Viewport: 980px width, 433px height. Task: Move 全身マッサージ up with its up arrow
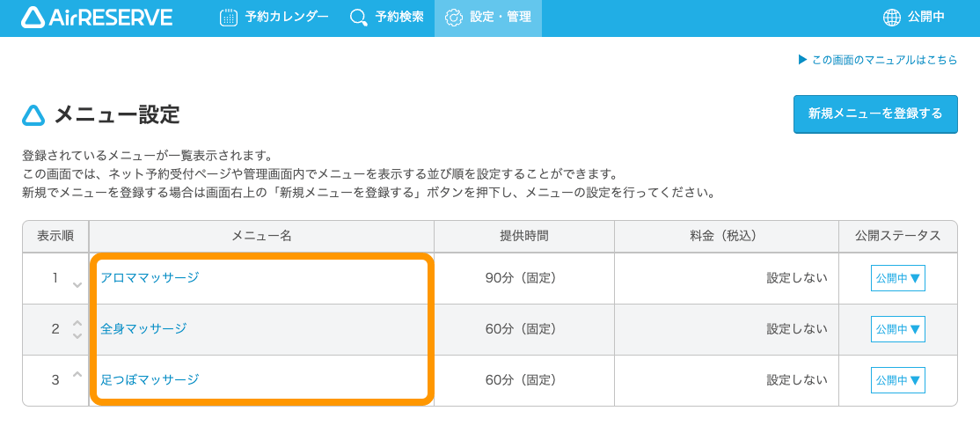77,322
